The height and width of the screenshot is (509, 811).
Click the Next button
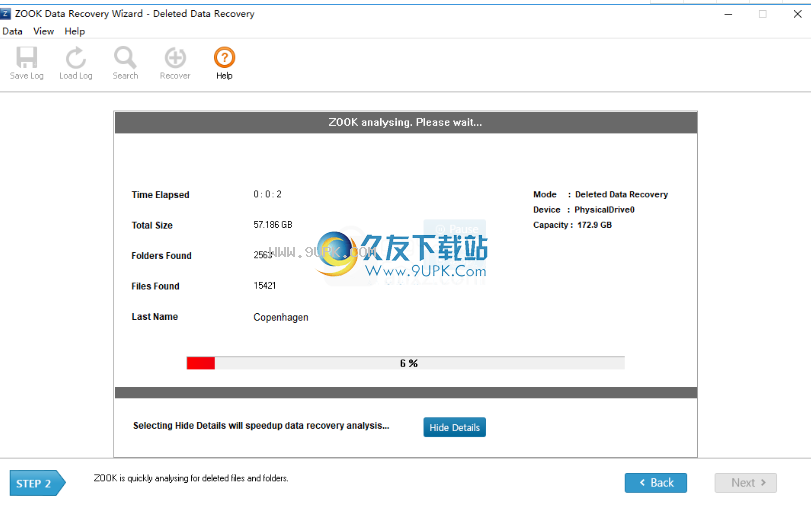pos(745,483)
